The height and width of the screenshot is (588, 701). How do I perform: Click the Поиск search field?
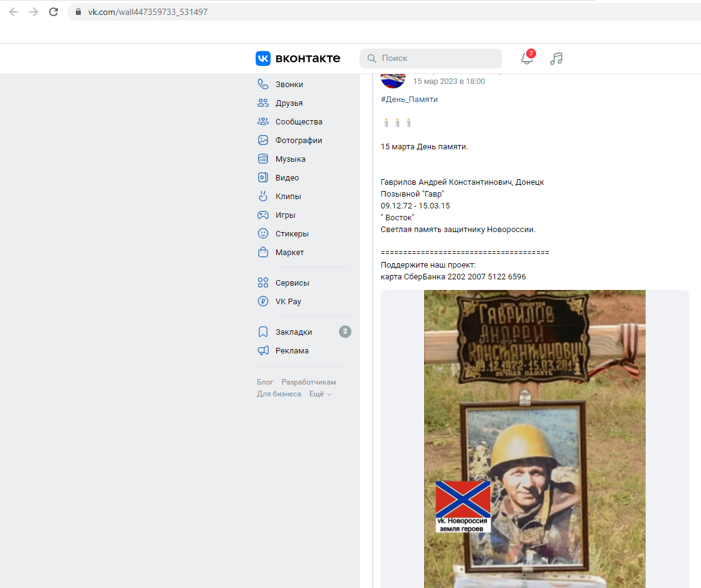[x=435, y=58]
